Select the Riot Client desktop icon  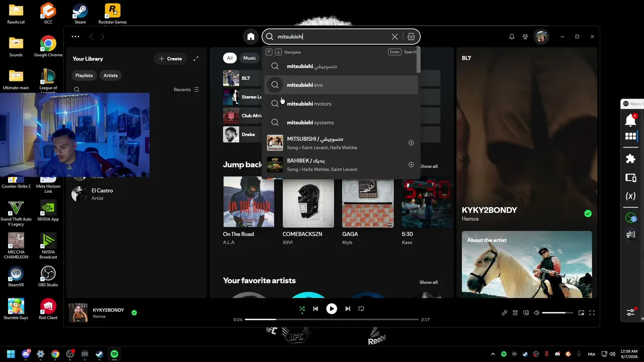(x=48, y=310)
